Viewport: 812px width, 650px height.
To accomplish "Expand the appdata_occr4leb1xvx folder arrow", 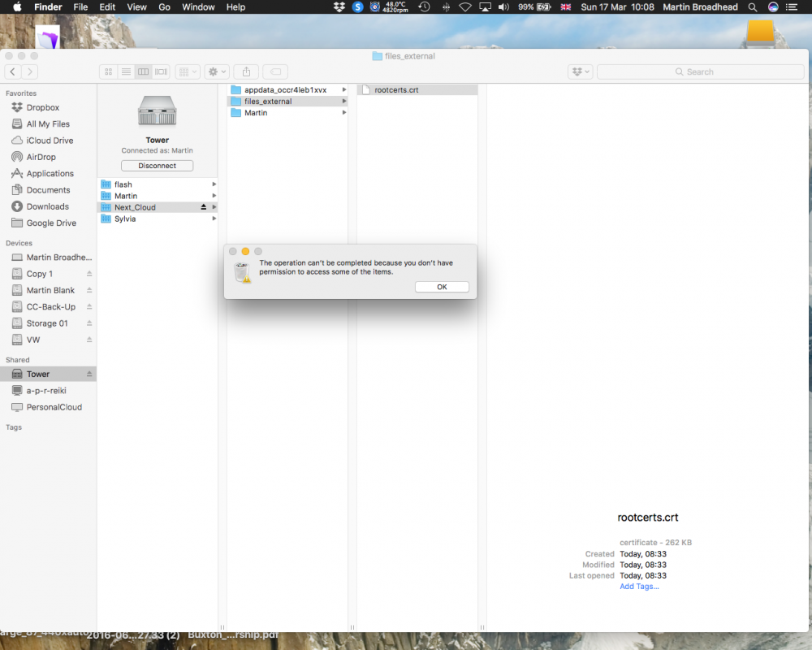I will pyautogui.click(x=343, y=89).
